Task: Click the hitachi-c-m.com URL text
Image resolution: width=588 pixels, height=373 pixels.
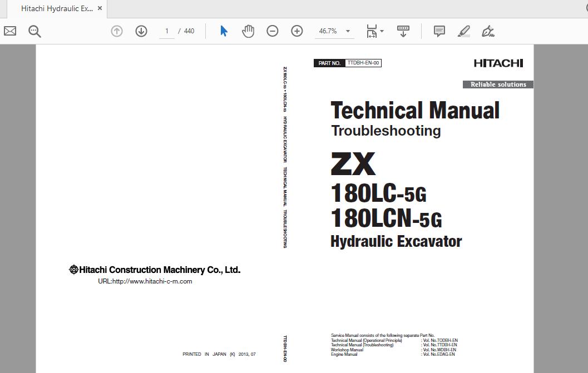Action: click(145, 281)
